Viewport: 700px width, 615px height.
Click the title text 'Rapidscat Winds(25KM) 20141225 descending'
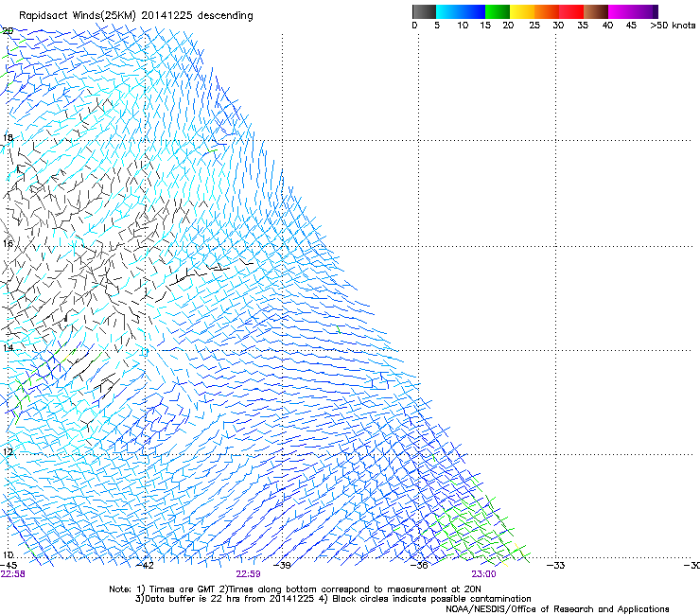(135, 16)
